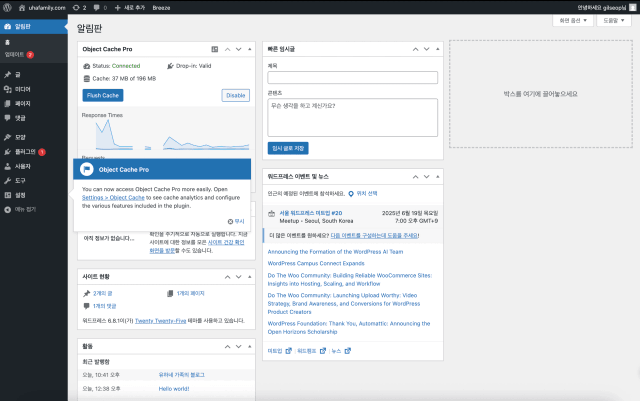Open the WordPress Foundation Thank You Automattic link
The height and width of the screenshot is (401, 640).
click(349, 327)
